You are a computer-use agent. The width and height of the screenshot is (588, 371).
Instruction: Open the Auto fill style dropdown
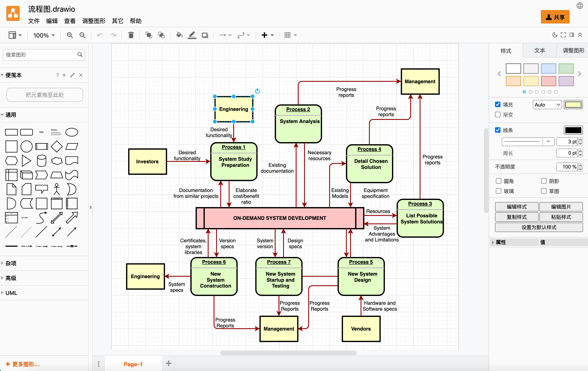(x=547, y=105)
